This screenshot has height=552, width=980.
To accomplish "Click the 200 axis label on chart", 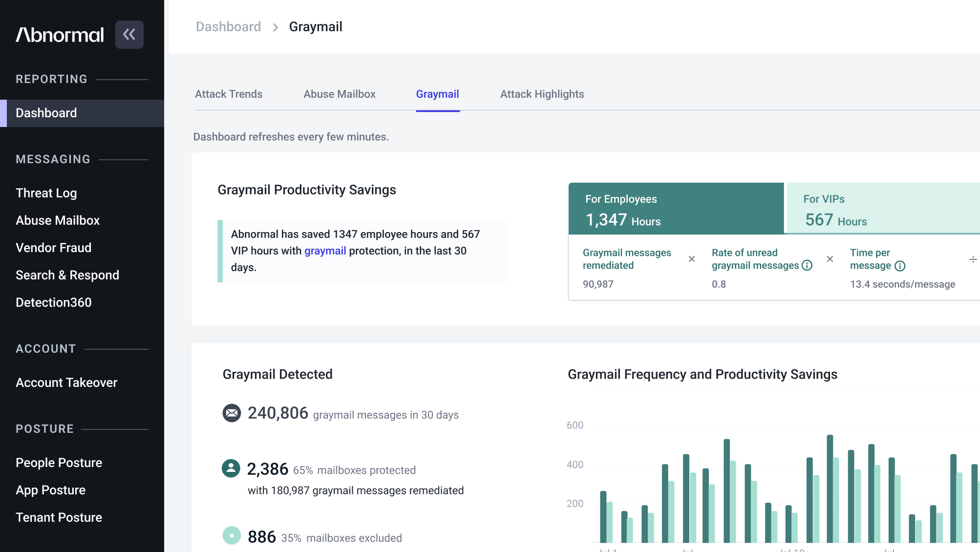I will point(575,504).
